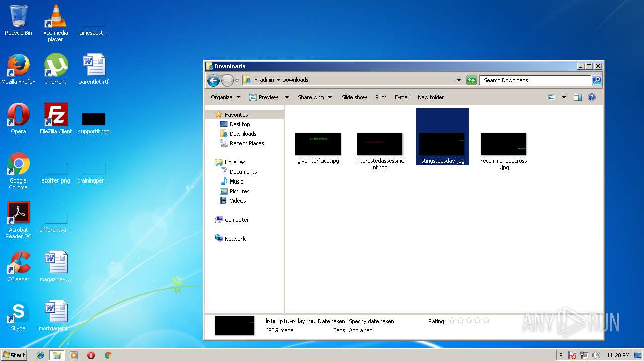Open Acrobat Reader DC shortcut
The width and height of the screenshot is (644, 362).
click(x=18, y=220)
